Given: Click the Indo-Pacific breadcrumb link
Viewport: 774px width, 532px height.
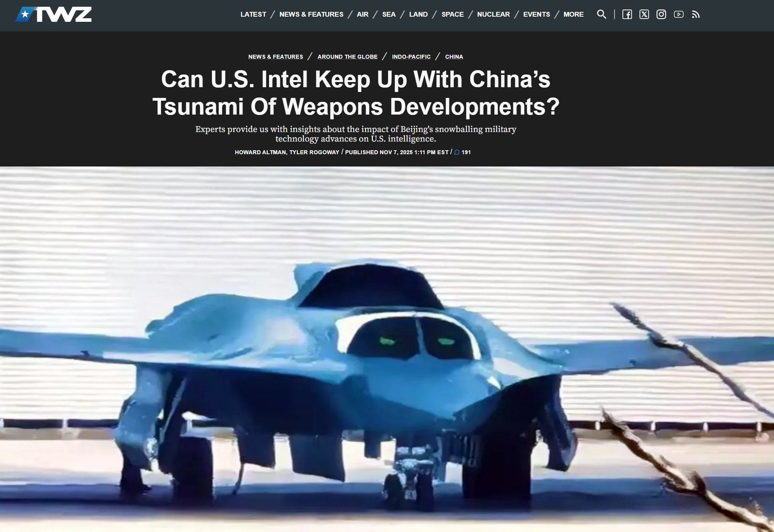Looking at the screenshot, I should [411, 57].
